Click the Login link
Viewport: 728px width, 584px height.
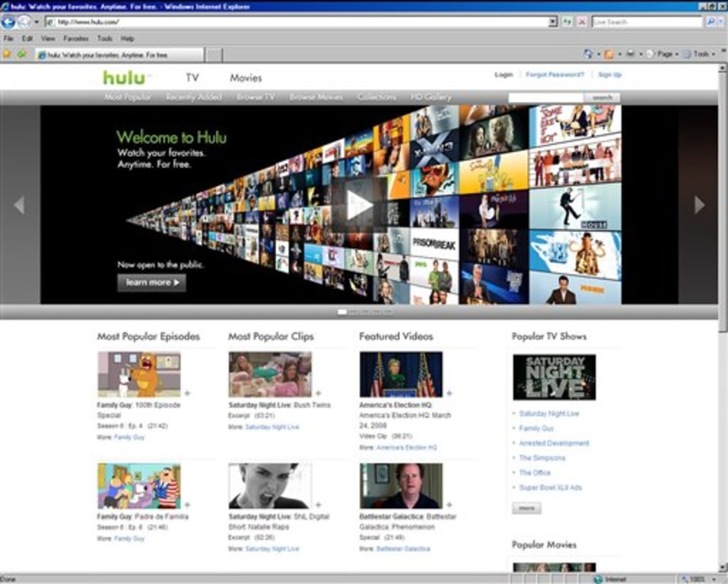(x=504, y=75)
